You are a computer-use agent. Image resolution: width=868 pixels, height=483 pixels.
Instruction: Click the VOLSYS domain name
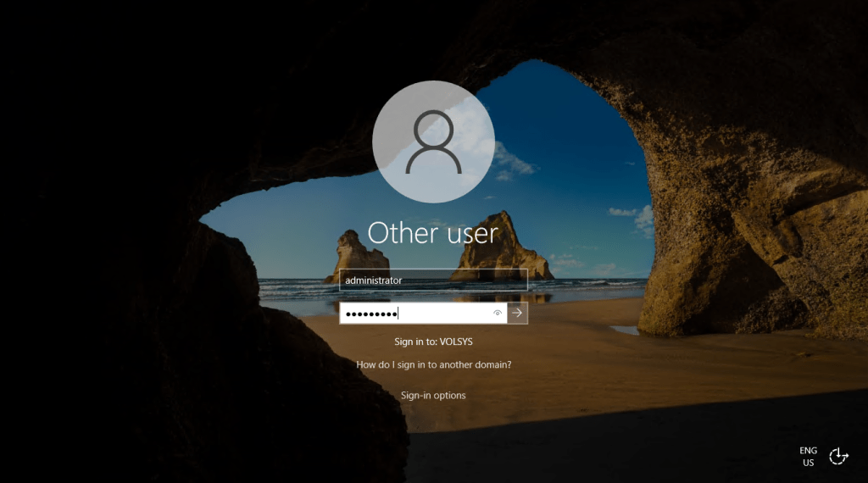click(456, 341)
